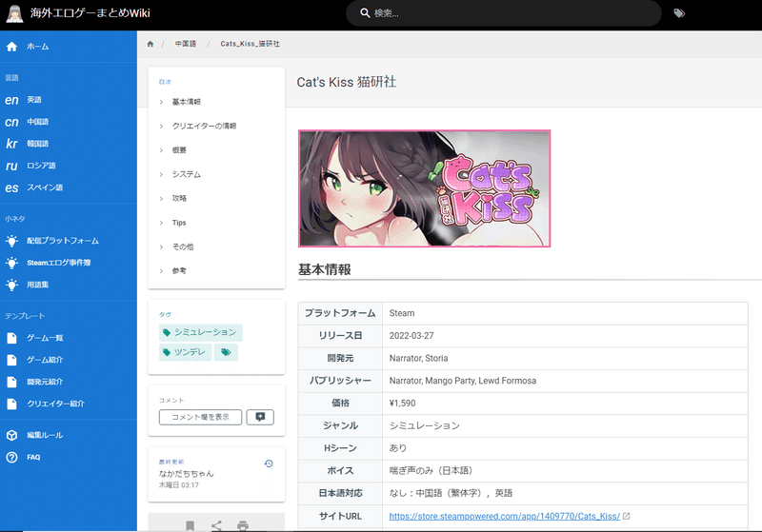Click the breadcrumb home icon
The width and height of the screenshot is (762, 532).
(150, 44)
